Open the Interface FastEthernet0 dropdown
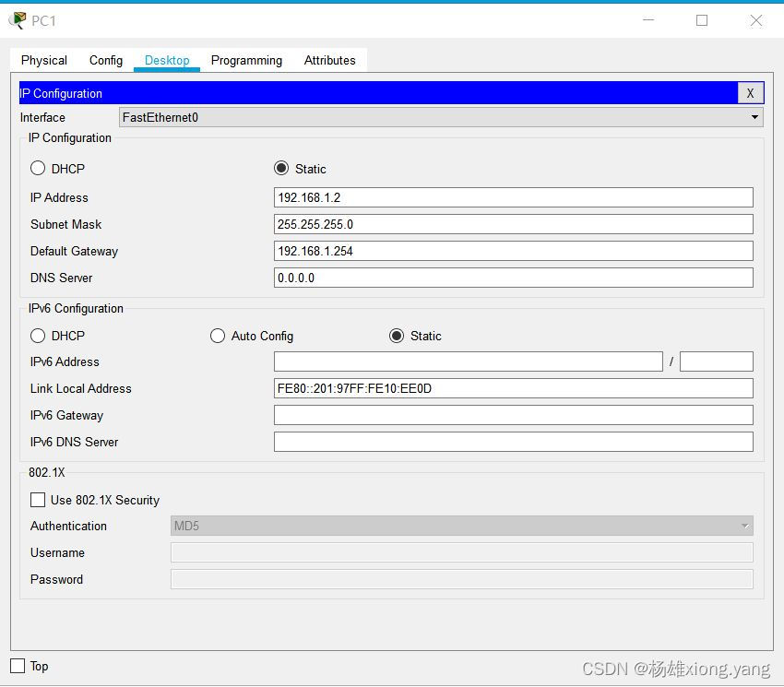The height and width of the screenshot is (687, 784). tap(441, 117)
